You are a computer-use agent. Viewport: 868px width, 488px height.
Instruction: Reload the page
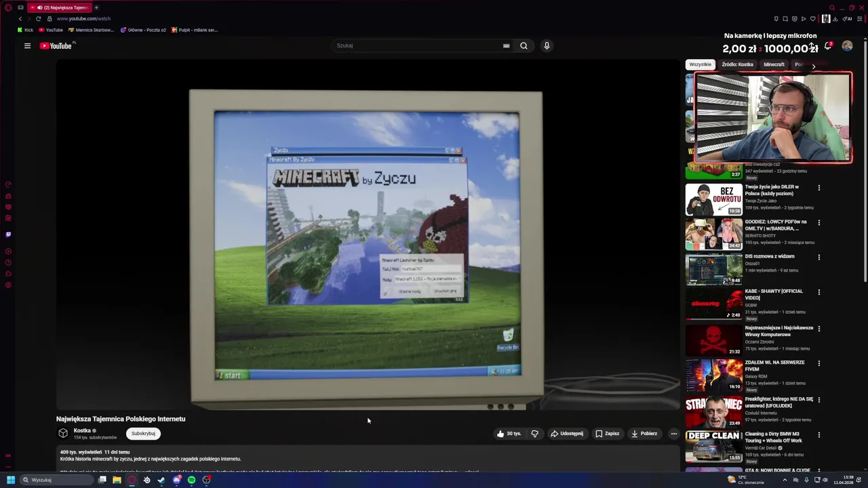(38, 18)
